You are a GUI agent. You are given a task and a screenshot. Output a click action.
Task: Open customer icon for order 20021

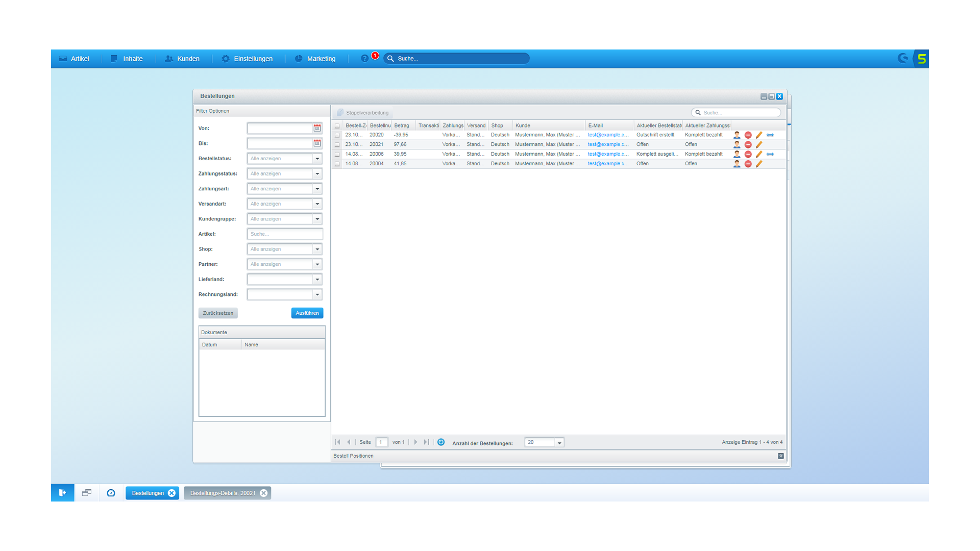point(737,145)
